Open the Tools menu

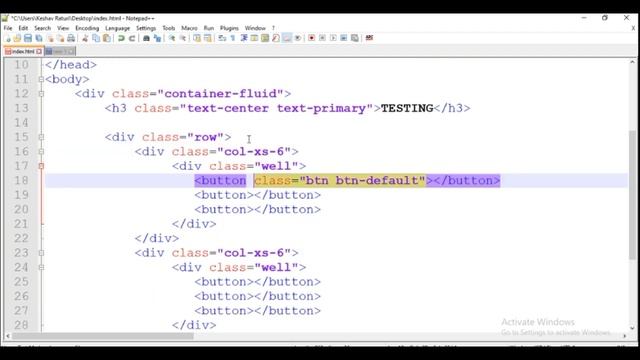click(x=169, y=28)
